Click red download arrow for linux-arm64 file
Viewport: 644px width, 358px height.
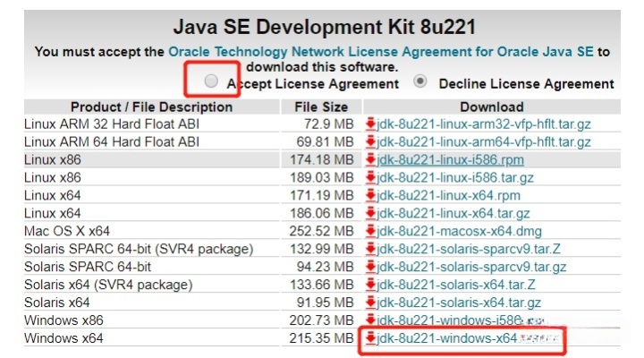click(370, 141)
